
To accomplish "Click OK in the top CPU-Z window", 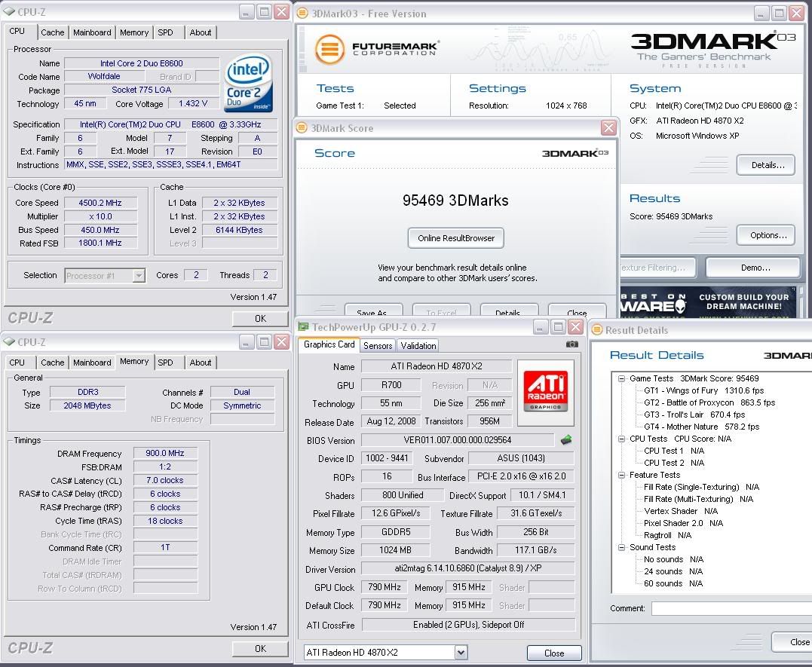I will (260, 319).
